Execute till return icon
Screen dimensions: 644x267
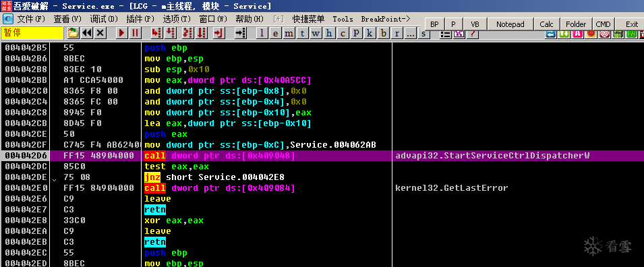click(x=218, y=33)
